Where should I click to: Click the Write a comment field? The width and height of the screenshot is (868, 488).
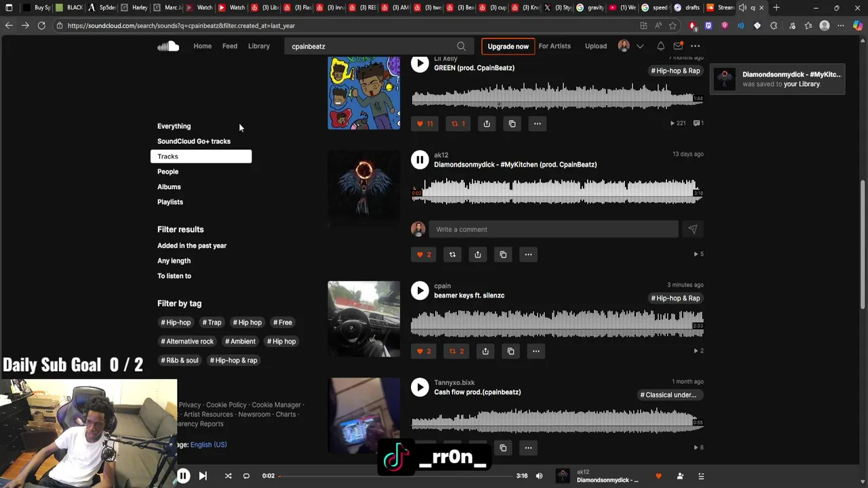pos(553,229)
